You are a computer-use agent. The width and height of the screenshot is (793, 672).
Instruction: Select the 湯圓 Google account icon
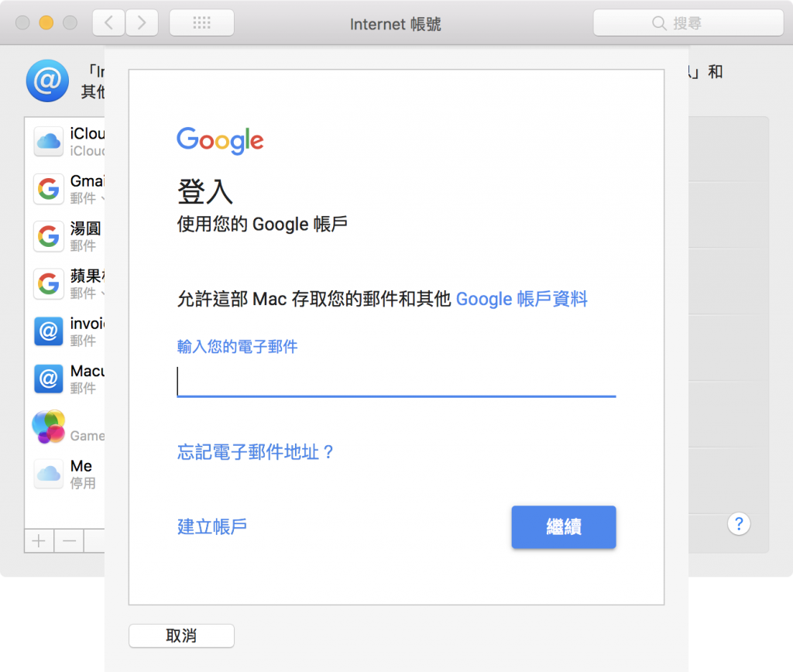(x=49, y=236)
